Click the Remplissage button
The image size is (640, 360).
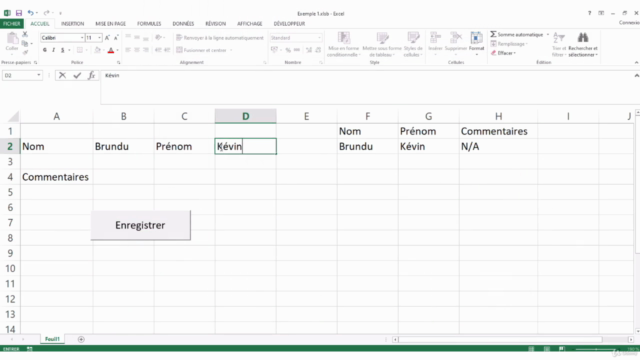[x=509, y=44]
